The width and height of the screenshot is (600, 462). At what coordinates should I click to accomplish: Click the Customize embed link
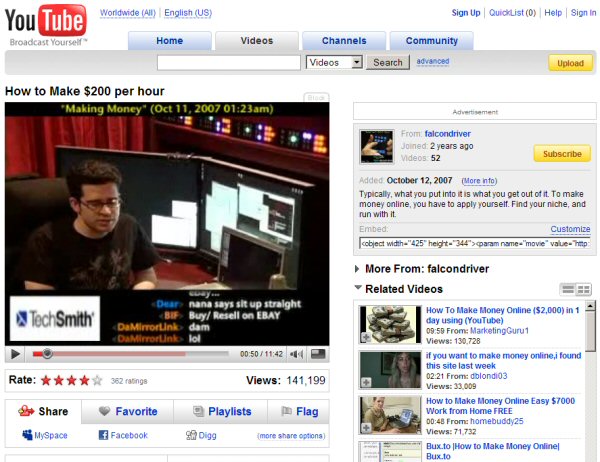pyautogui.click(x=570, y=229)
